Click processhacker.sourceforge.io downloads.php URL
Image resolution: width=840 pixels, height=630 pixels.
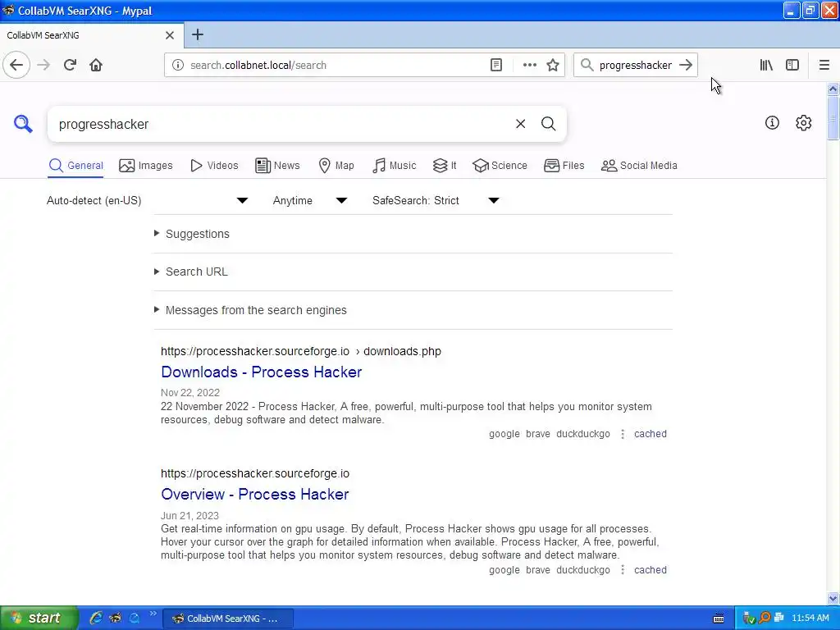301,351
